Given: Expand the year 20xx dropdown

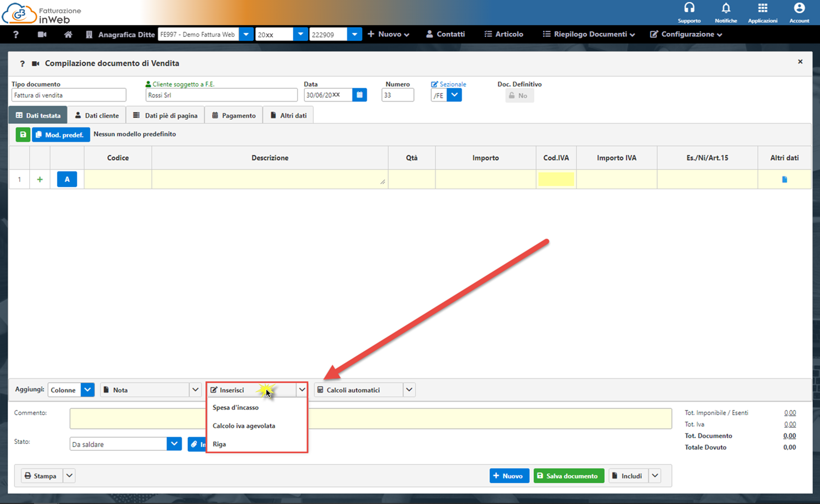Looking at the screenshot, I should [300, 35].
